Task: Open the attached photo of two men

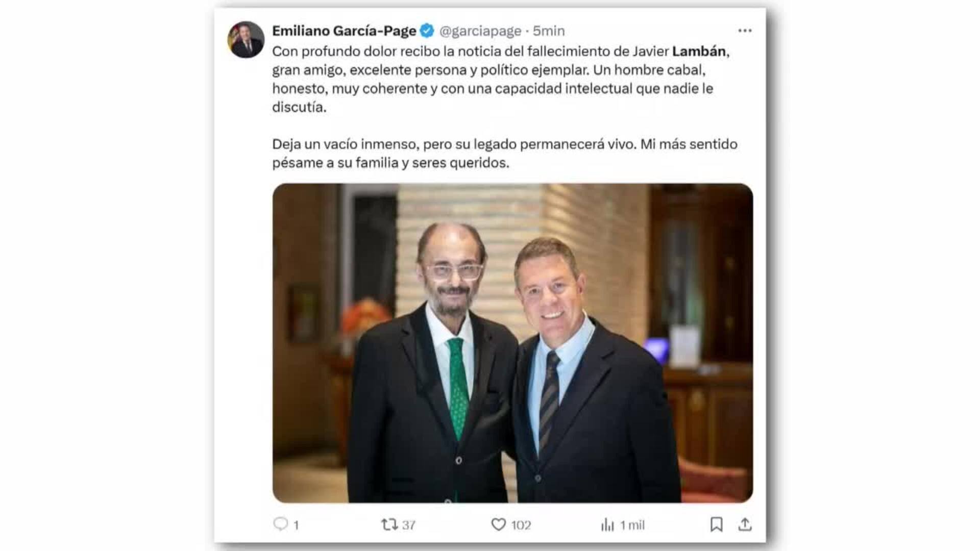Action: (512, 343)
